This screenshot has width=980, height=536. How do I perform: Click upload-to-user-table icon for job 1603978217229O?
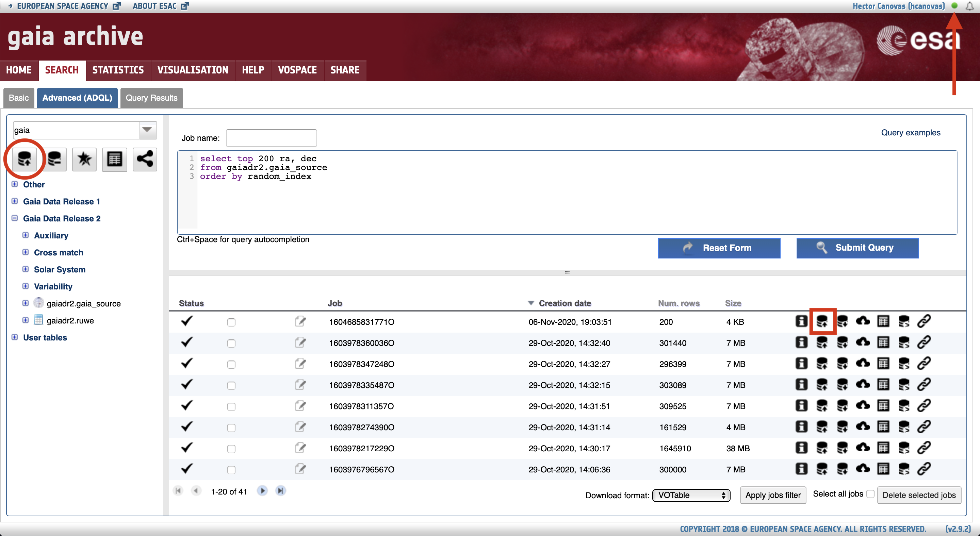point(822,448)
